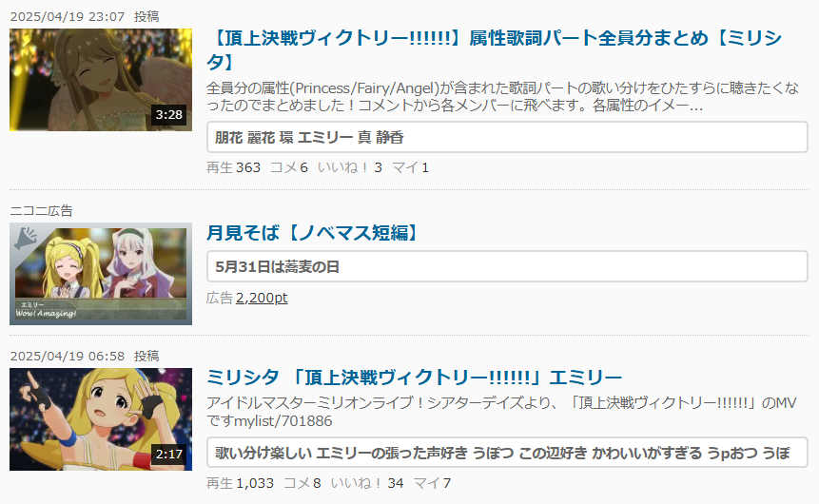Click comment box showing 朋花 麗花 環 エミリー
Image resolution: width=819 pixels, height=504 pixels.
507,137
